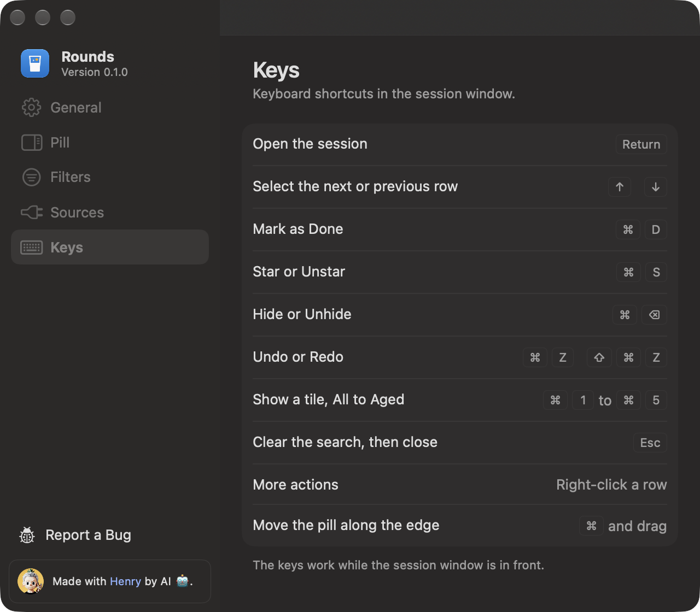Click 'Show a tile, All to Aged' text
This screenshot has width=700, height=612.
tap(329, 399)
